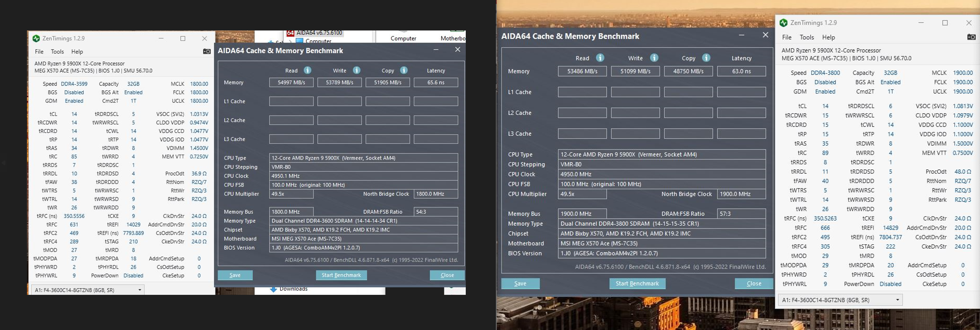Click Close button in left AIDA64 benchmark

447,275
